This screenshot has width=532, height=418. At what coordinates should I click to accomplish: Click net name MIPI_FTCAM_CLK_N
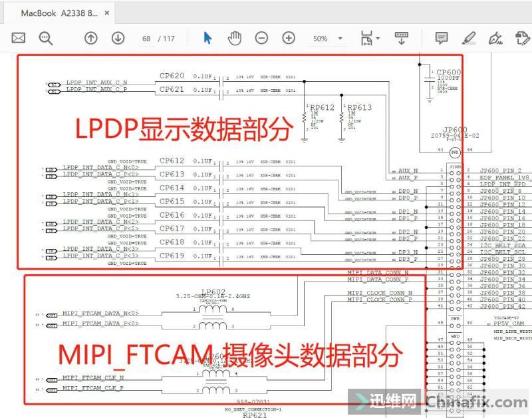(93, 378)
